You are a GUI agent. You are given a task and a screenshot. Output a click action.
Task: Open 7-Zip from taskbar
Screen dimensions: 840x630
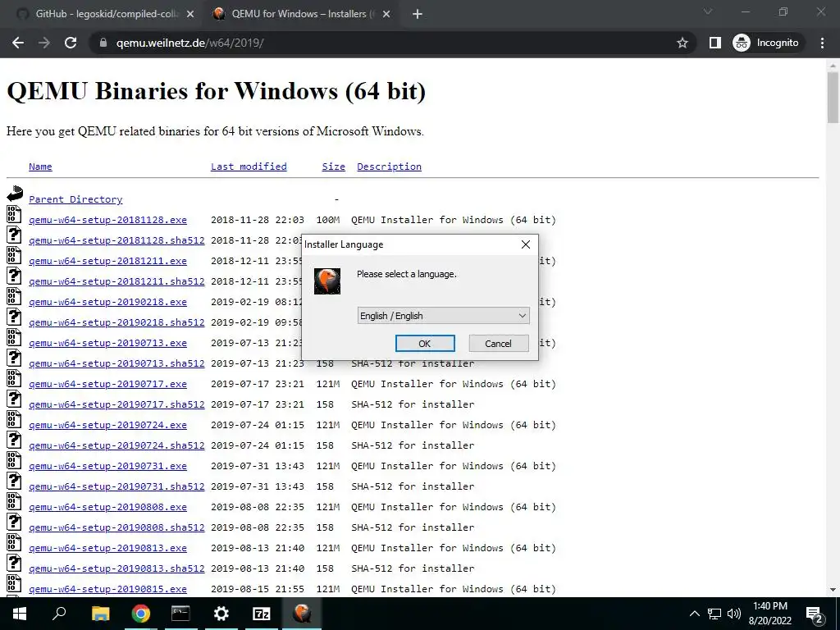coord(261,614)
